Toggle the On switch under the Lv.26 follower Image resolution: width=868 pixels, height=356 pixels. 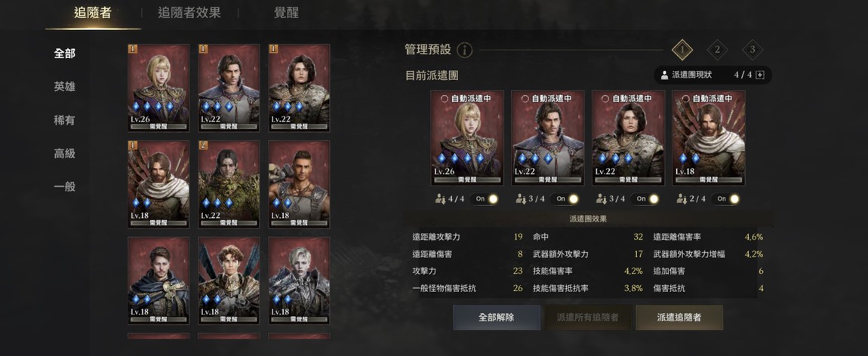click(x=484, y=199)
